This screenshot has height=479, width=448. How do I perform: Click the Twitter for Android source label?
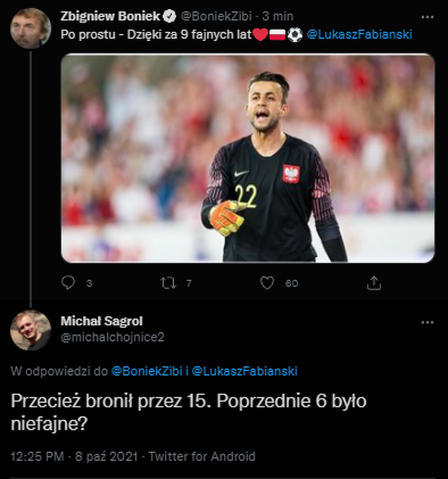tap(202, 456)
